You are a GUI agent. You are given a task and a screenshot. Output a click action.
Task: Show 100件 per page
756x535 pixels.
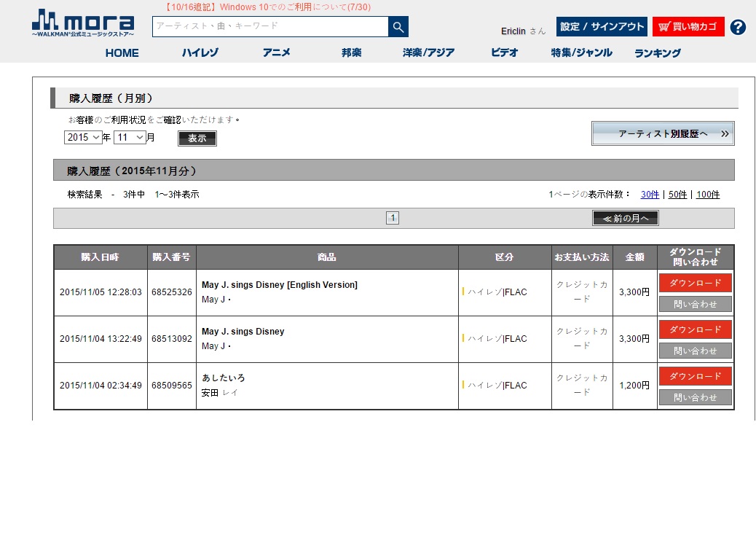point(708,195)
